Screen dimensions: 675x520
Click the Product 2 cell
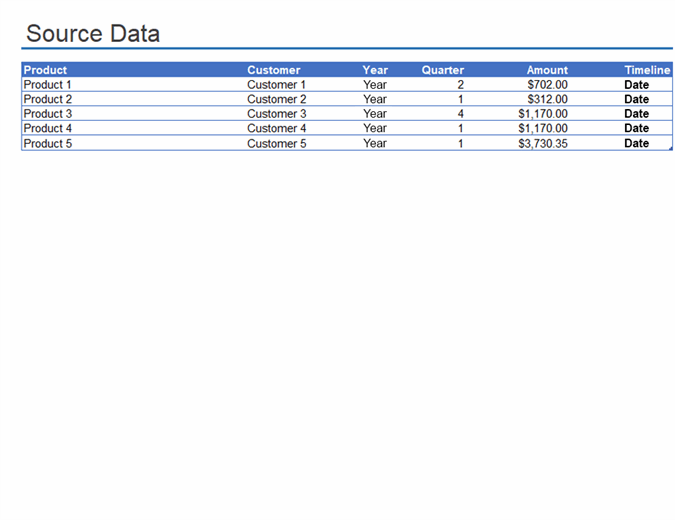pos(48,99)
